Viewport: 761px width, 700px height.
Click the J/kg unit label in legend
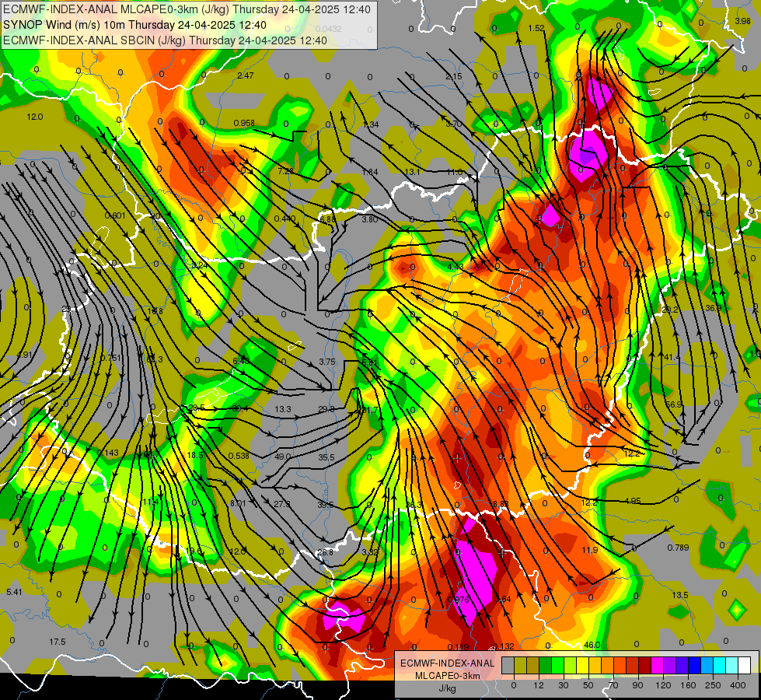click(x=448, y=688)
